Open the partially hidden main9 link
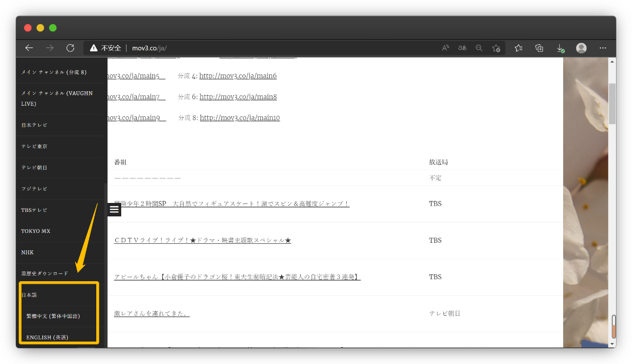The height and width of the screenshot is (364, 632). click(137, 118)
